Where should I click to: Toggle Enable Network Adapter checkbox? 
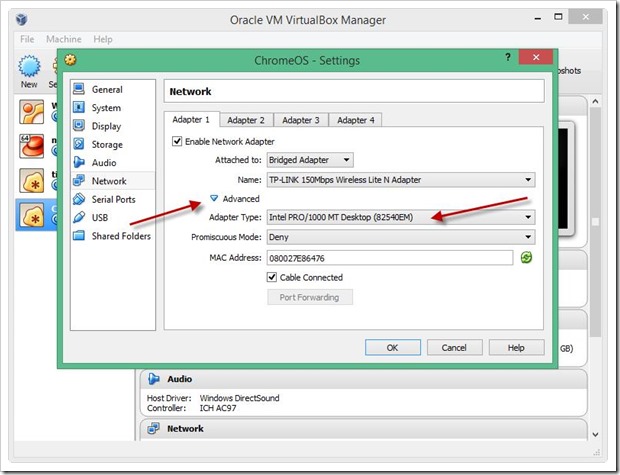pyautogui.click(x=177, y=141)
